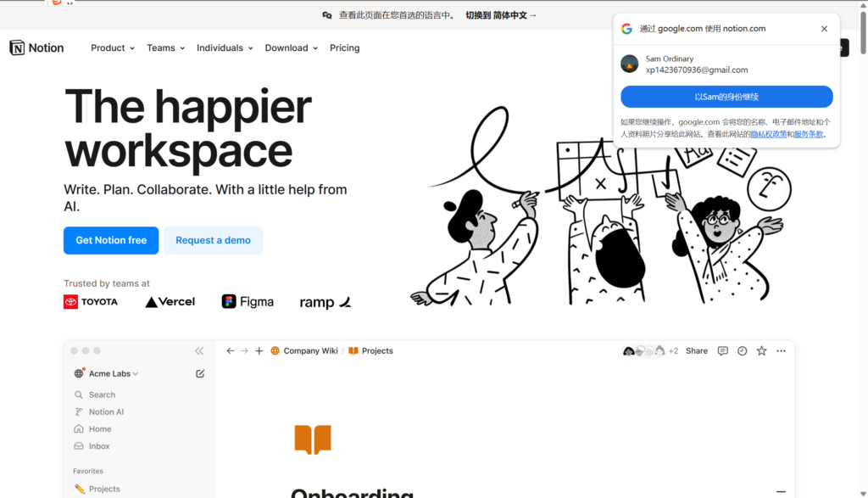Collapse the sidebar with the double-chevron icon
The height and width of the screenshot is (498, 868).
point(199,350)
